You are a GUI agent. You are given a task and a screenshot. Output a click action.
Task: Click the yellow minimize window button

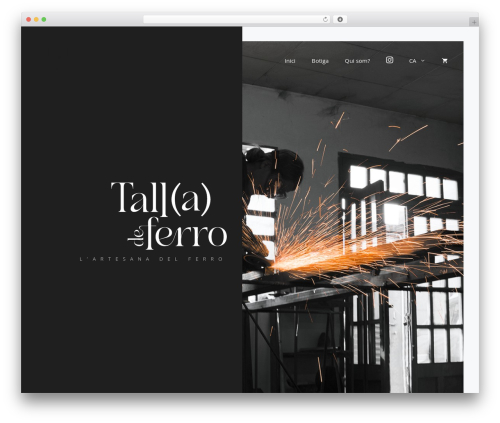36,20
